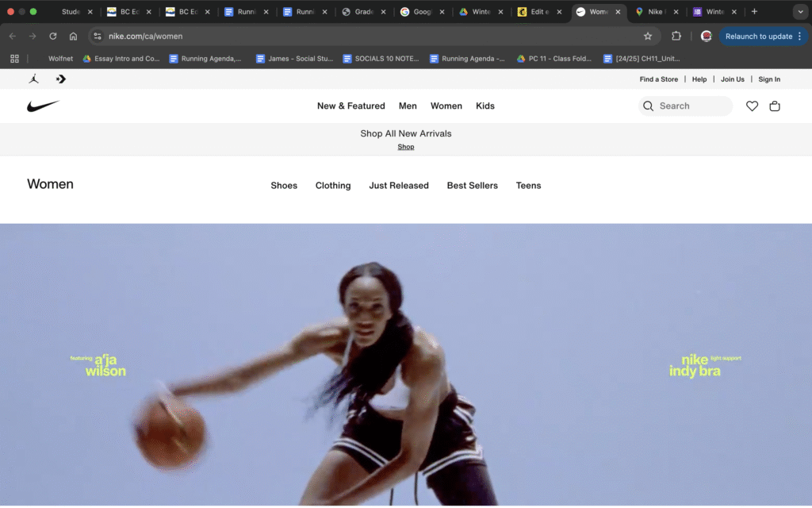Click the Shop link under New Arrivals

(x=405, y=147)
